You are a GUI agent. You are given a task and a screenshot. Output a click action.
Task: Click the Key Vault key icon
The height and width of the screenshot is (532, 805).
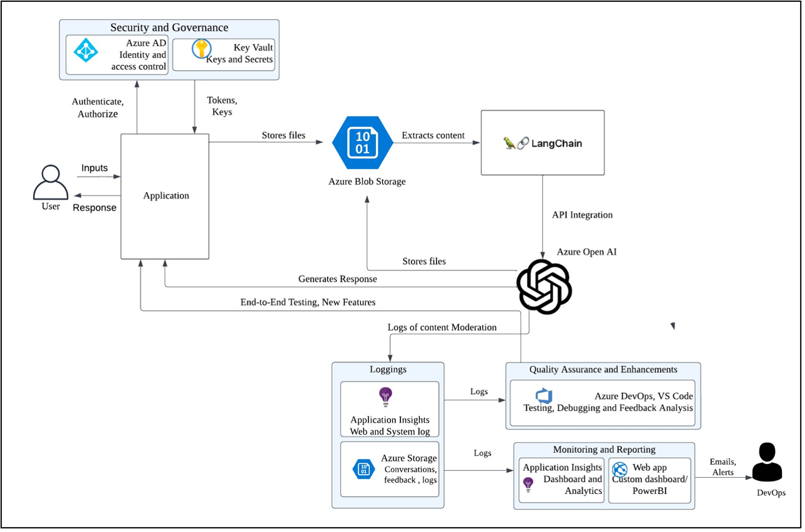tap(201, 49)
